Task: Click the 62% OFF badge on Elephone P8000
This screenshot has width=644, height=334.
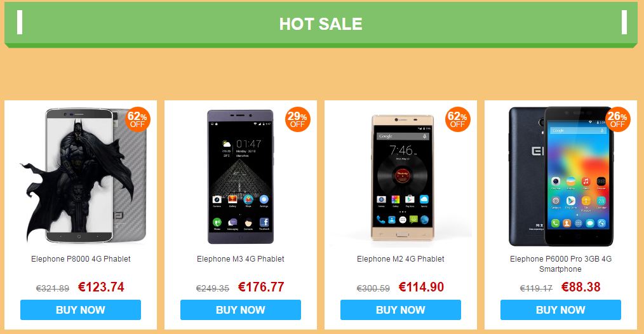Action: pos(138,119)
